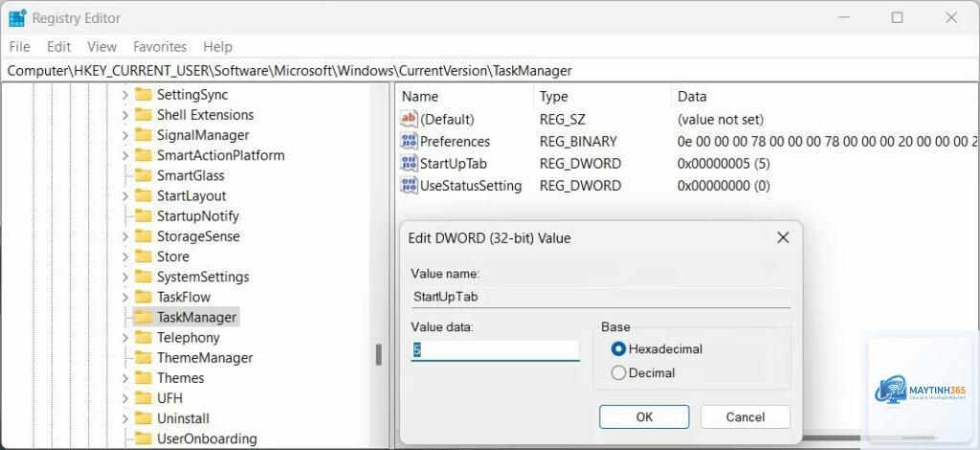Expand the UFH key
The image size is (980, 450).
tap(125, 398)
